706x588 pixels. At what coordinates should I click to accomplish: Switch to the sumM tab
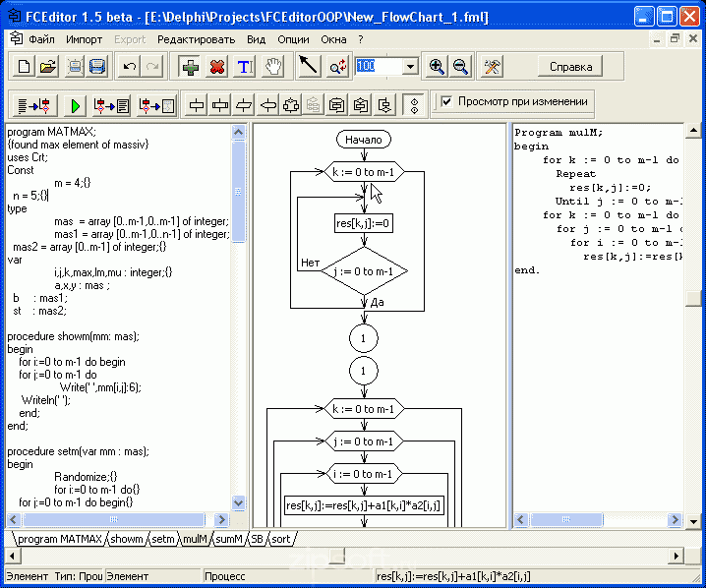point(227,539)
